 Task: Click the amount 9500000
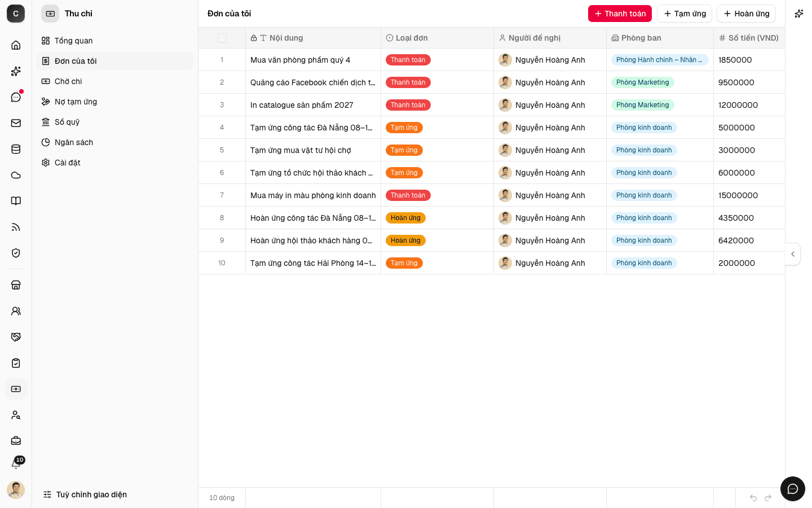pos(736,82)
